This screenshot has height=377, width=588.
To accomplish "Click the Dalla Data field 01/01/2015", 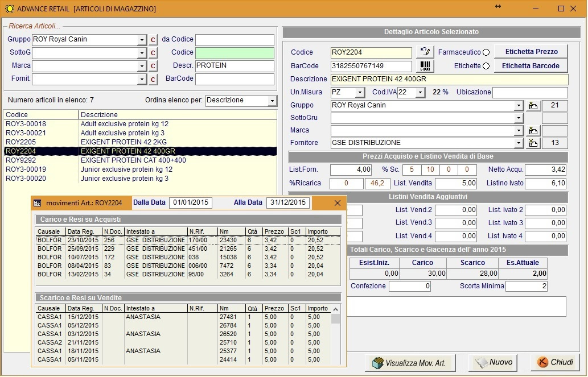I will pos(191,203).
